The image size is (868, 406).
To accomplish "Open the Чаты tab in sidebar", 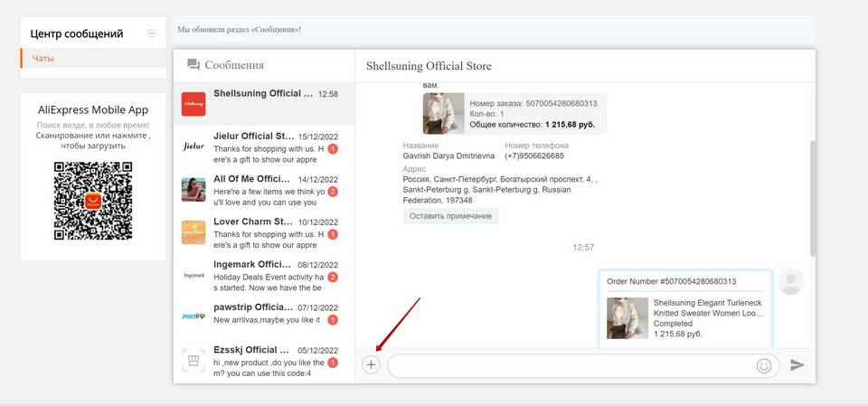I will tap(43, 59).
